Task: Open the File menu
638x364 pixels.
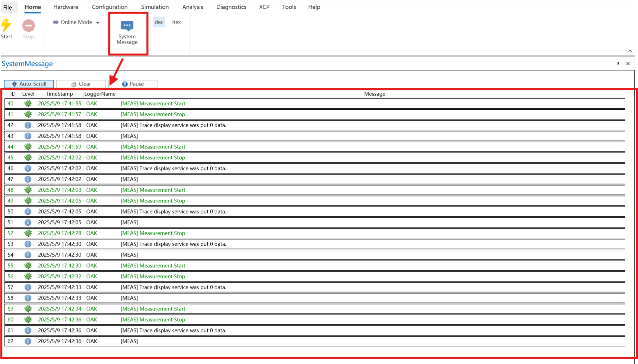Action: [8, 7]
